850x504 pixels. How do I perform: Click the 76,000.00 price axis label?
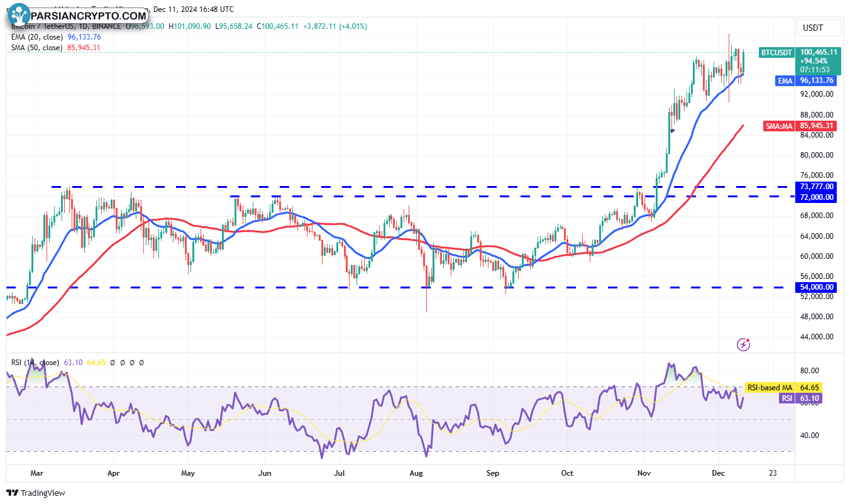click(817, 175)
